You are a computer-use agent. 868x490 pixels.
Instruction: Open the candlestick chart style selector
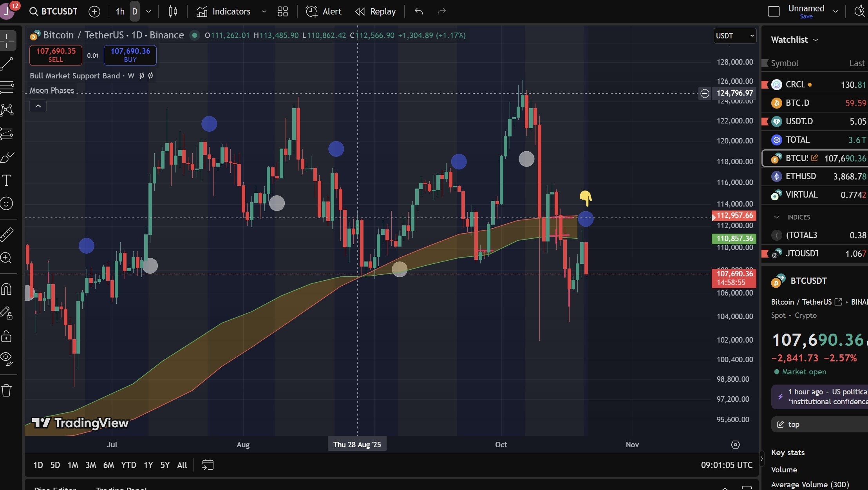(173, 11)
